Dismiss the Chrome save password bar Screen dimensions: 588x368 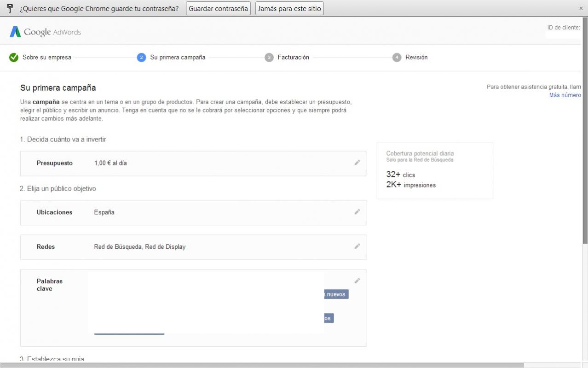click(x=581, y=8)
